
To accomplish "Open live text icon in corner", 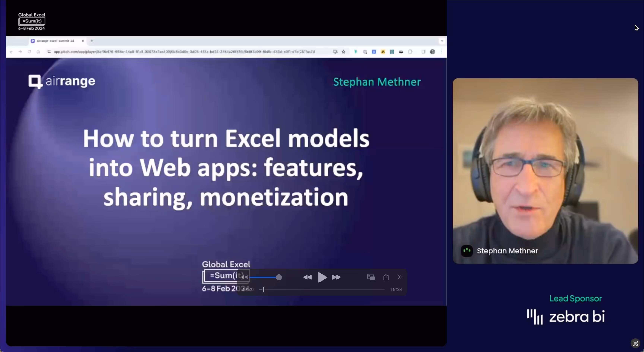I will [635, 343].
